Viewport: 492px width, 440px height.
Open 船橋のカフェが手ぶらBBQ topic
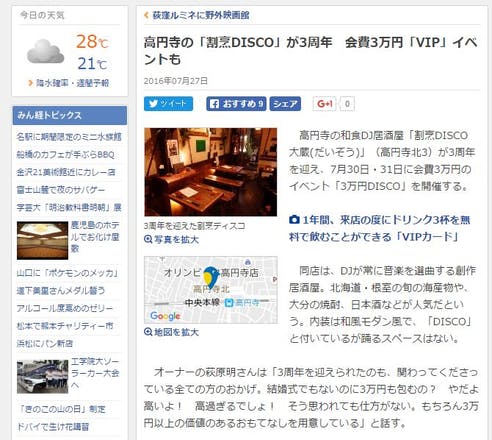tap(66, 154)
